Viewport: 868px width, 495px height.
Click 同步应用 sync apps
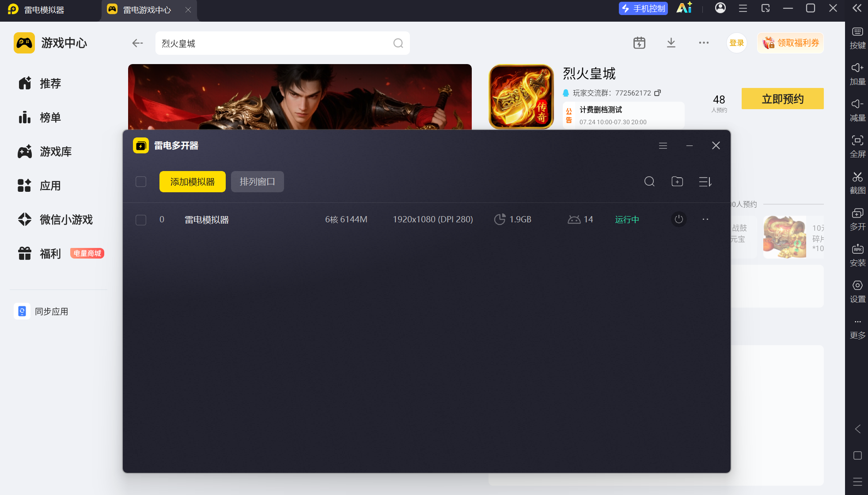(x=41, y=311)
